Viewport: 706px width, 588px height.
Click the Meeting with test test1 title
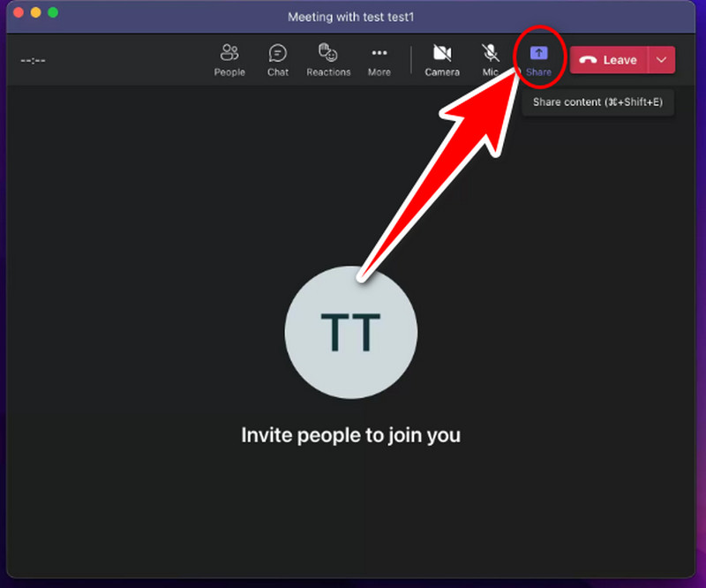coord(352,17)
